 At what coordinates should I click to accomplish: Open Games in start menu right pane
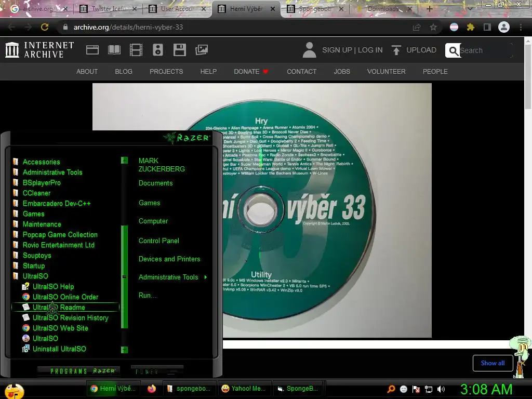[x=149, y=203]
